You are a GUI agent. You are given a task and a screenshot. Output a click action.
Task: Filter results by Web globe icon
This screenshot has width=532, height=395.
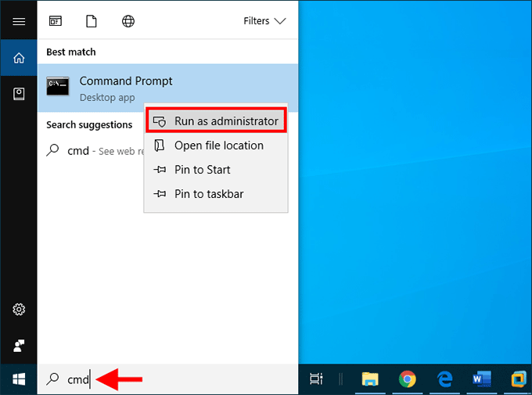tap(128, 21)
